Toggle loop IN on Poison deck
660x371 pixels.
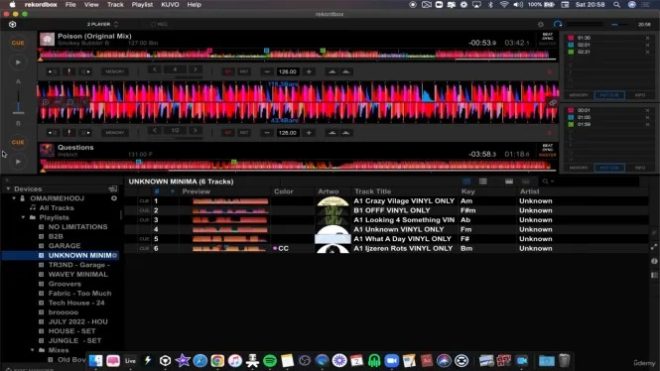coord(228,72)
